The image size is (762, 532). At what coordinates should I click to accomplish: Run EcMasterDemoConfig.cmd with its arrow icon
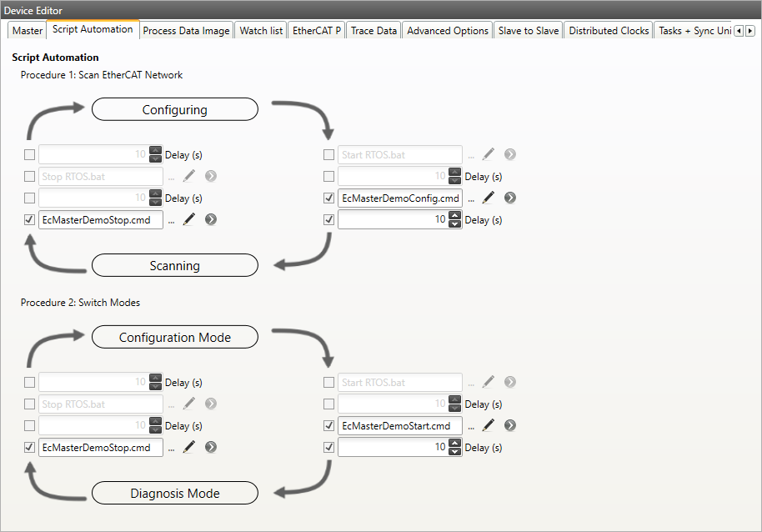pos(510,198)
